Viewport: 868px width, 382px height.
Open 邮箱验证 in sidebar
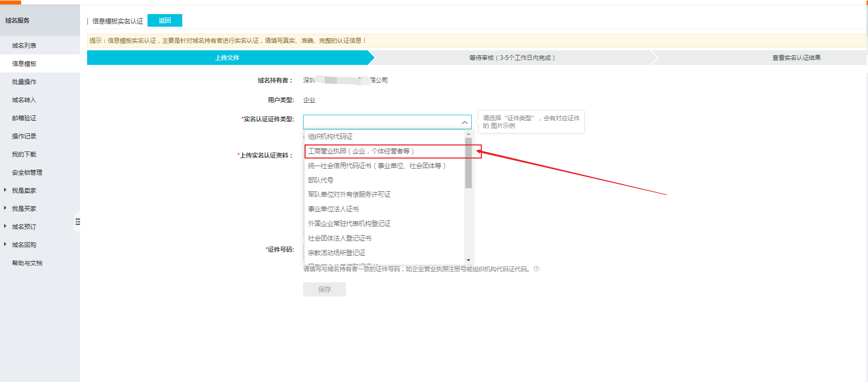[x=24, y=118]
